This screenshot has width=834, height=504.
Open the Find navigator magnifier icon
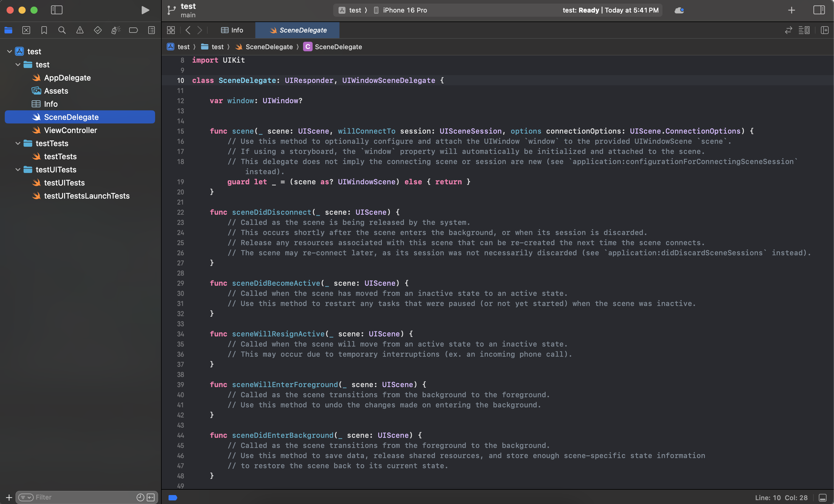(62, 30)
